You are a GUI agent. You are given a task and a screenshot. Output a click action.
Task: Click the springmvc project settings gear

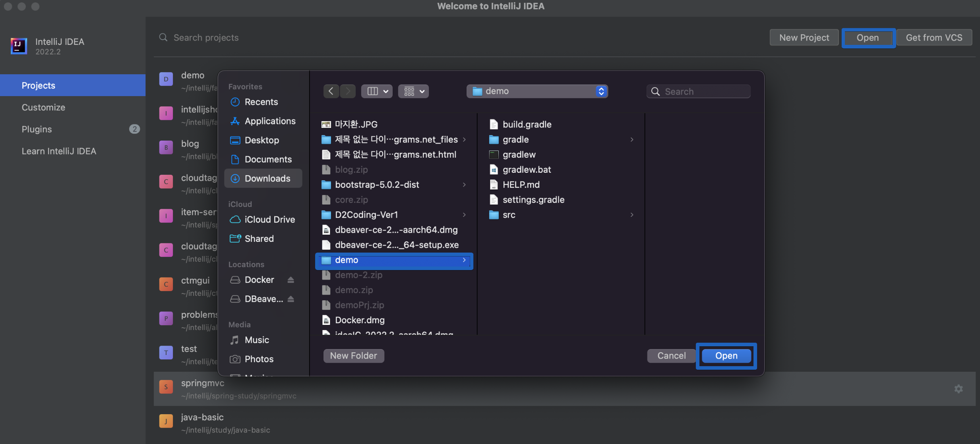click(x=958, y=389)
